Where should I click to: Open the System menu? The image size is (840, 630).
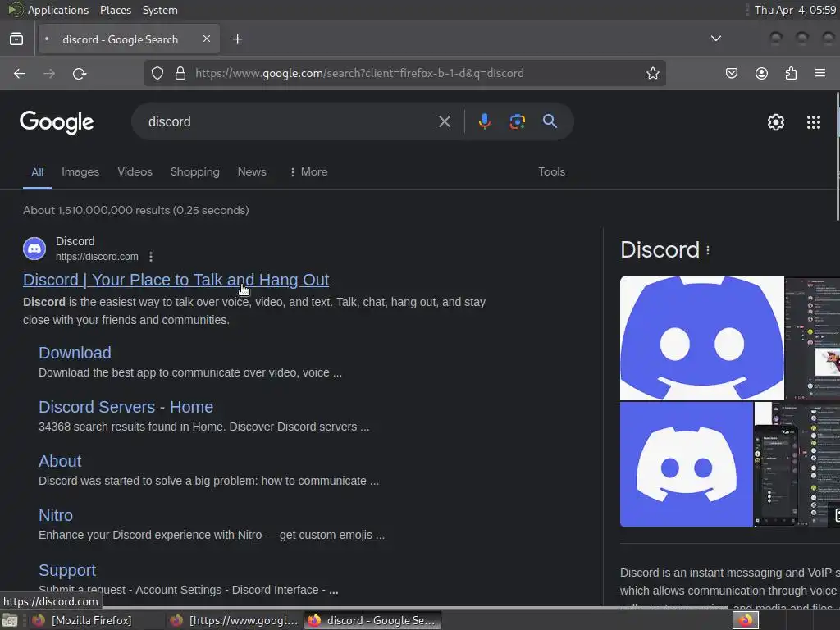point(160,10)
